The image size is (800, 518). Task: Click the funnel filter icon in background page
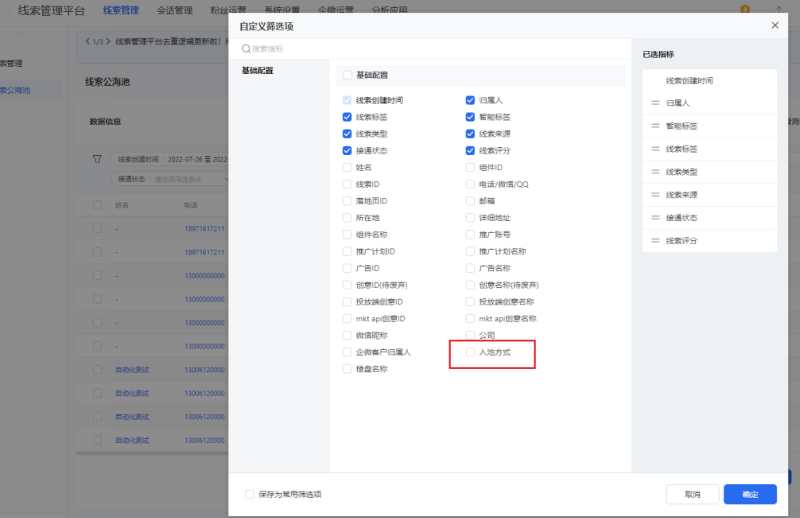click(97, 159)
